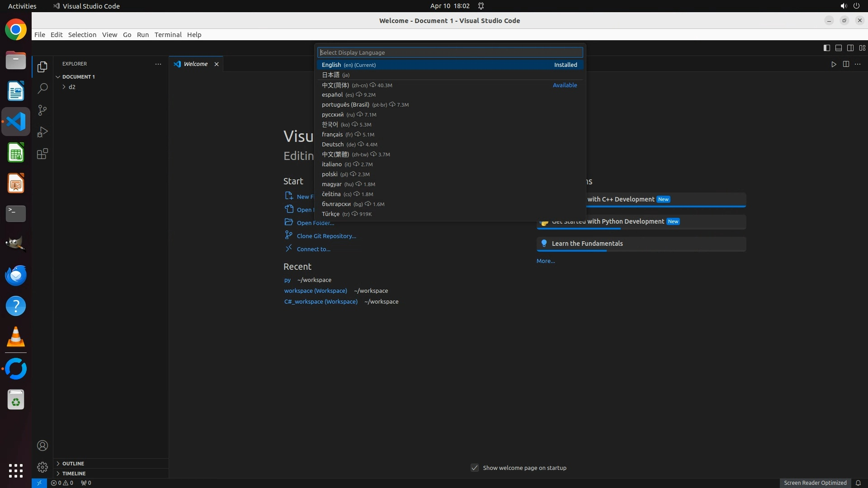Toggle Show welcome page on startup checkbox

(475, 468)
